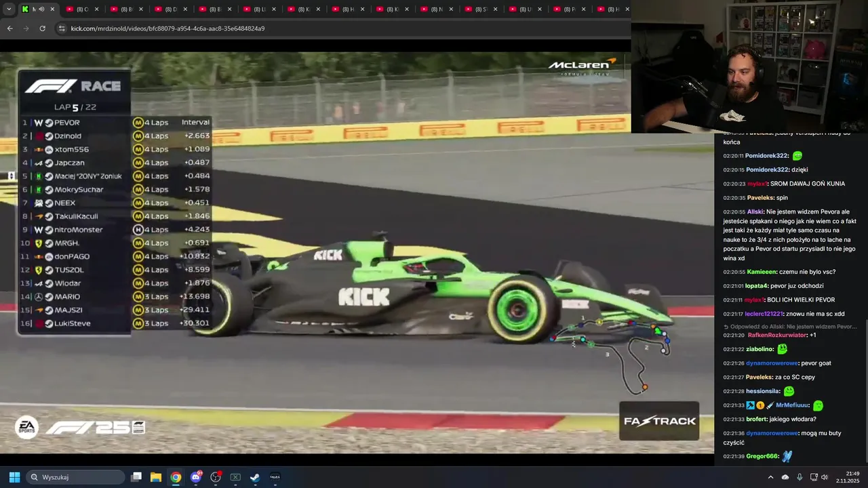Click lopata4 username in chat
Screen dimensions: 868x488
pyautogui.click(x=757, y=286)
